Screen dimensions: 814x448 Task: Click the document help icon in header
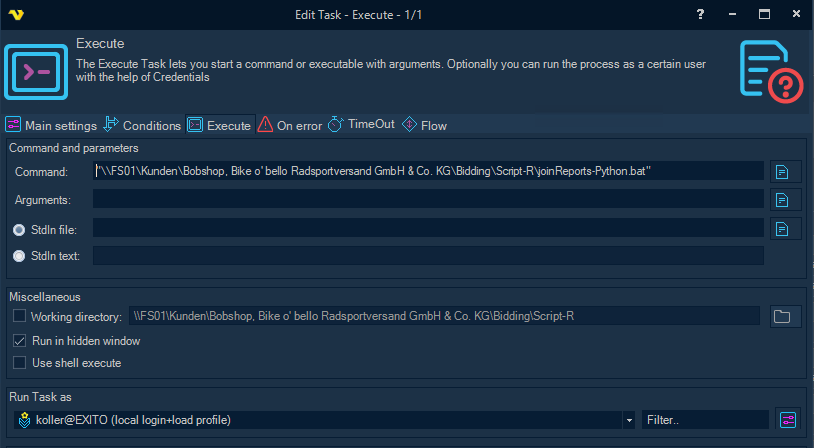771,71
